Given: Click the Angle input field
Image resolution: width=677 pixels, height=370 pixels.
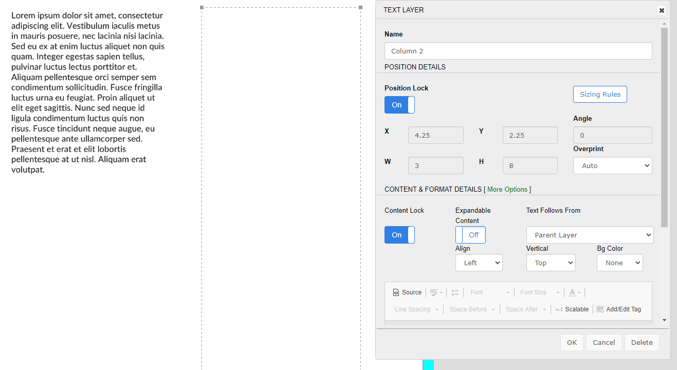Looking at the screenshot, I should (x=612, y=135).
